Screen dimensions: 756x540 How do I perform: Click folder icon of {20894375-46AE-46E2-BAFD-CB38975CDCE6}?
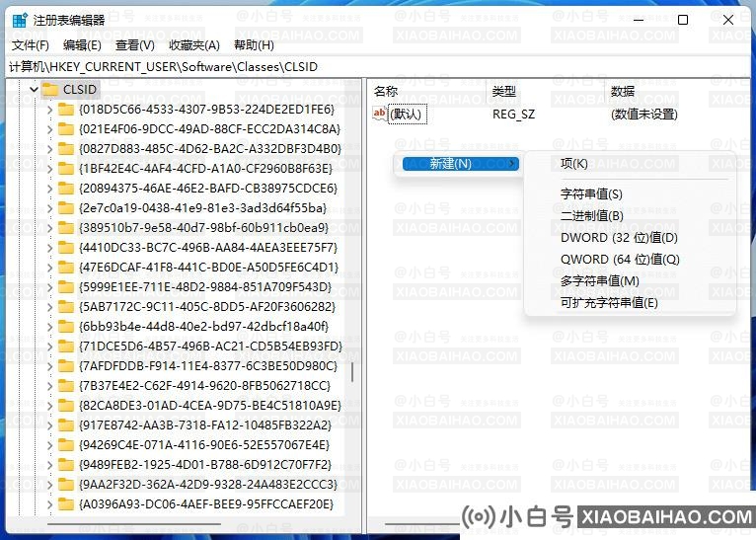66,189
